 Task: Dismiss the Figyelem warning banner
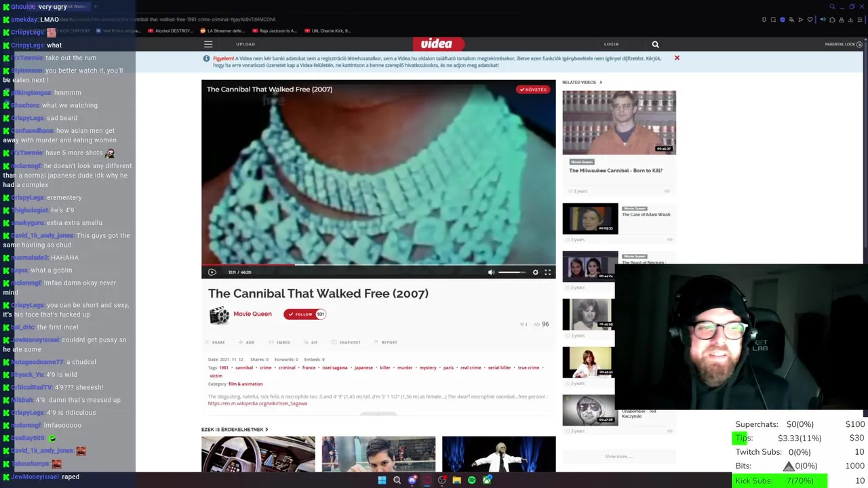[677, 58]
